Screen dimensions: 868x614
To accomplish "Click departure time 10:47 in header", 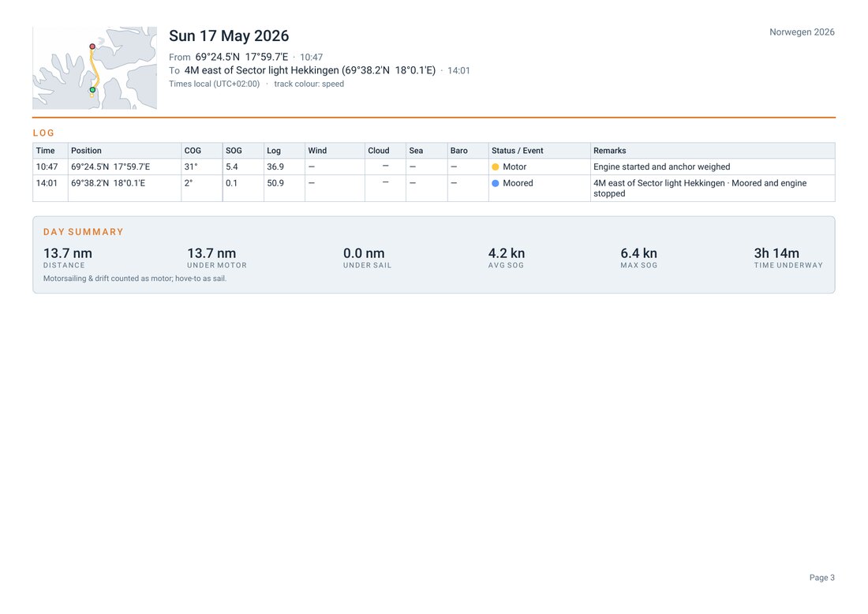I will coord(311,57).
